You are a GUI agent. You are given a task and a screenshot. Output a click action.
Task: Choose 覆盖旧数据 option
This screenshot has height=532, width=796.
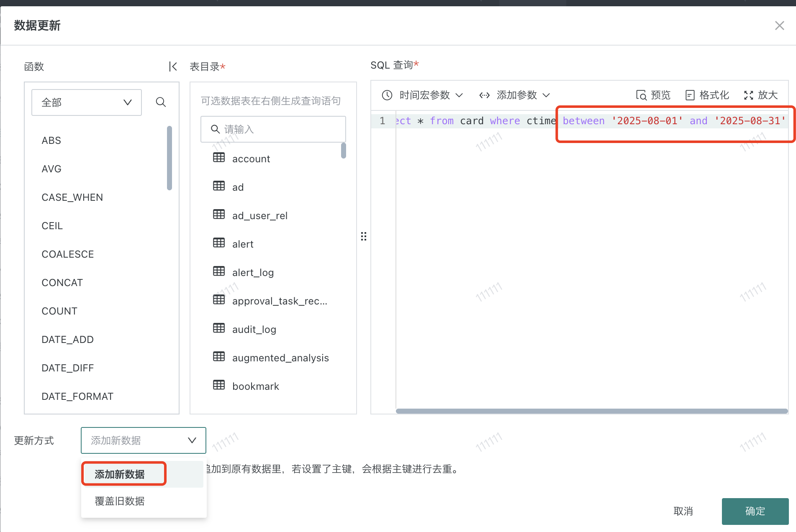pos(143,501)
